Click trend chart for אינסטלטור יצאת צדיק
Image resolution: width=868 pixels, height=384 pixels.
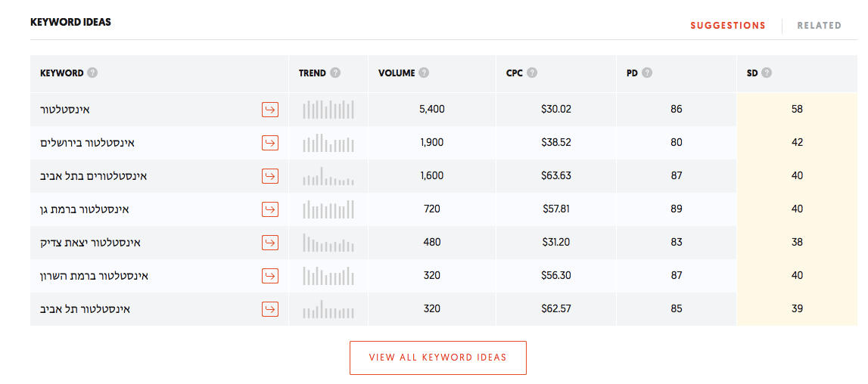pyautogui.click(x=328, y=243)
